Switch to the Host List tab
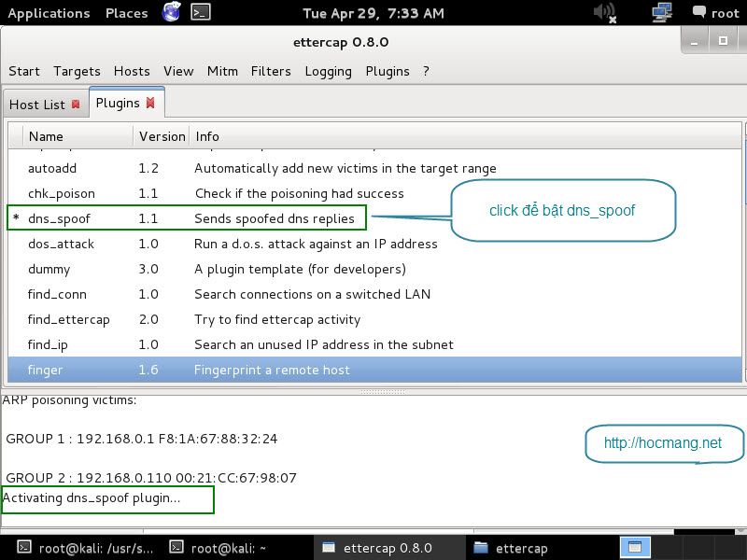The width and height of the screenshot is (747, 560). pyautogui.click(x=37, y=105)
